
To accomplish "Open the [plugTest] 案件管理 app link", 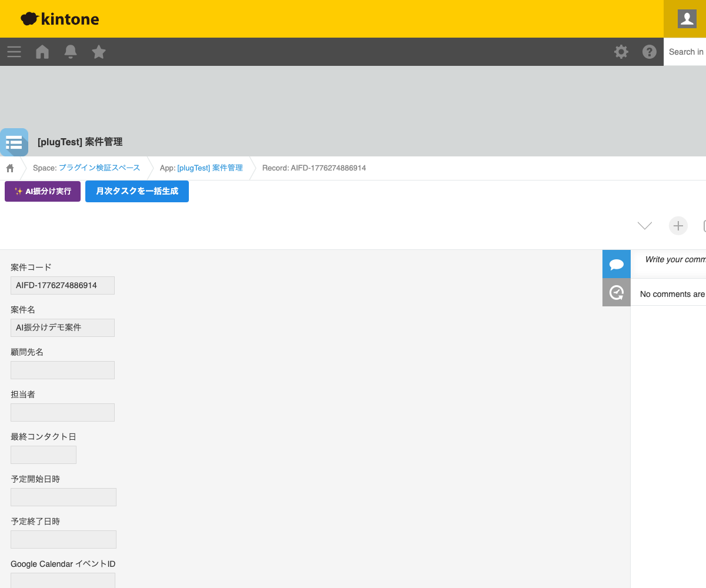I will pyautogui.click(x=210, y=168).
